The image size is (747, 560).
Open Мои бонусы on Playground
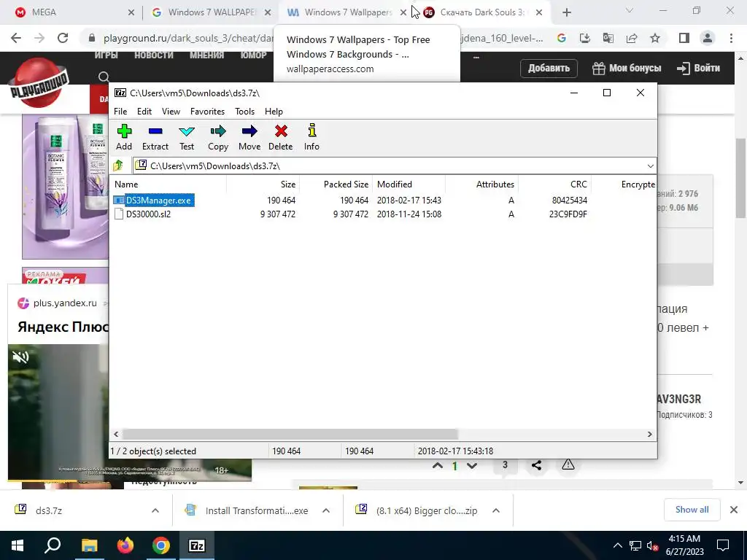pyautogui.click(x=627, y=68)
